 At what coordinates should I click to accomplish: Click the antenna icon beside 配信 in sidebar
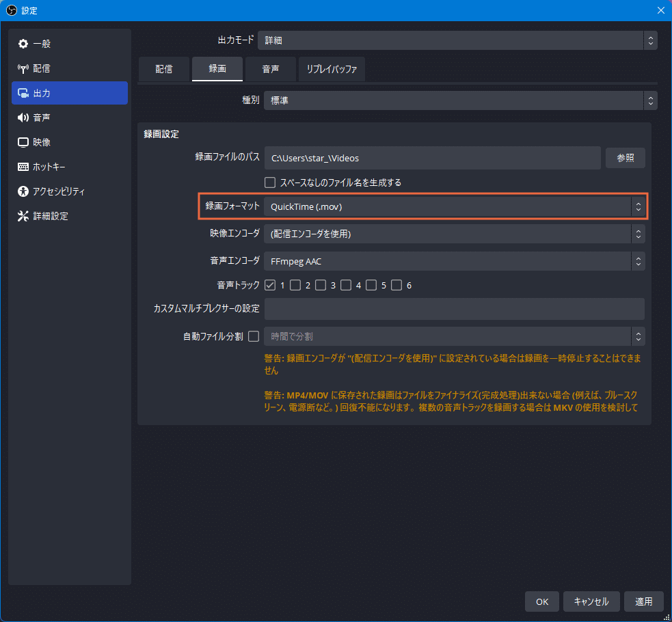(23, 68)
